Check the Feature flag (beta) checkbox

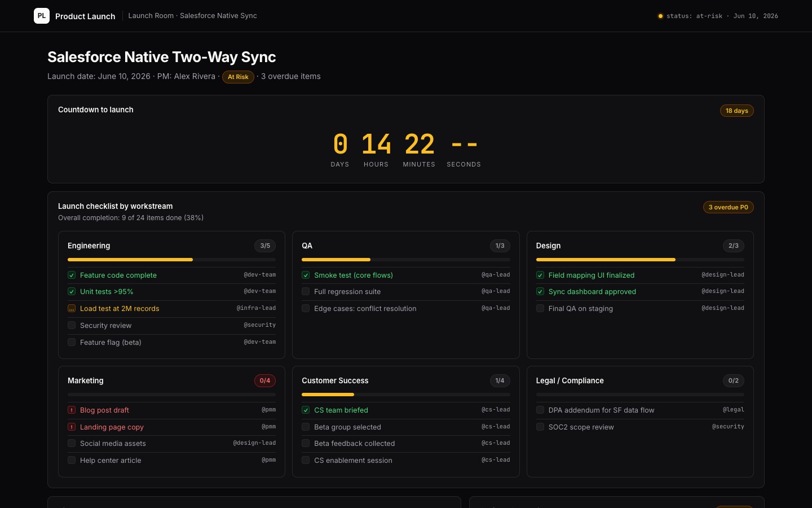coord(72,342)
